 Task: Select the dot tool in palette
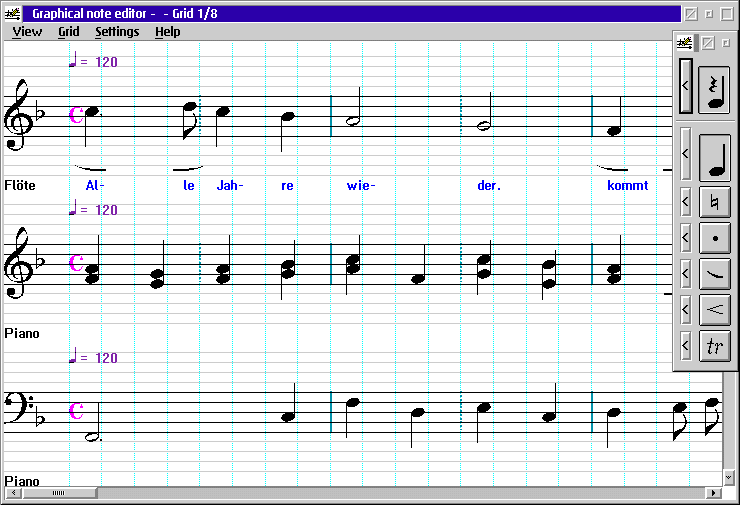click(x=715, y=238)
